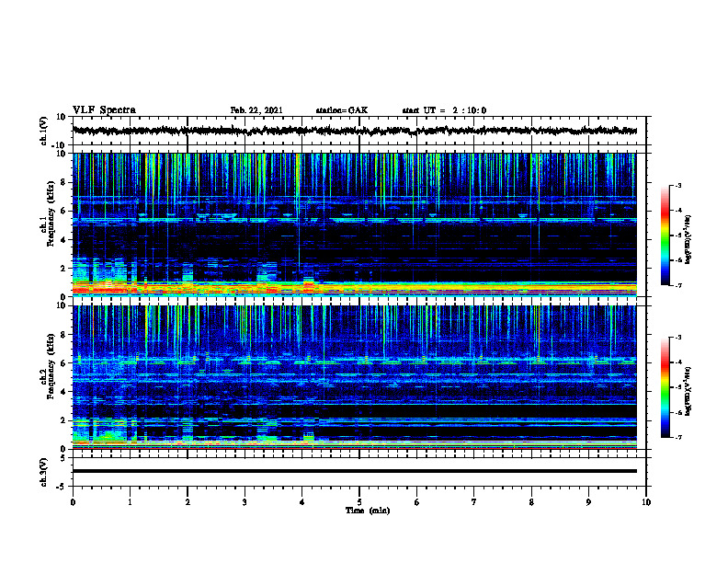Select the date text "Feb. 22, 2021"
Image resolution: width=728 pixels, height=563 pixels.
pyautogui.click(x=256, y=110)
